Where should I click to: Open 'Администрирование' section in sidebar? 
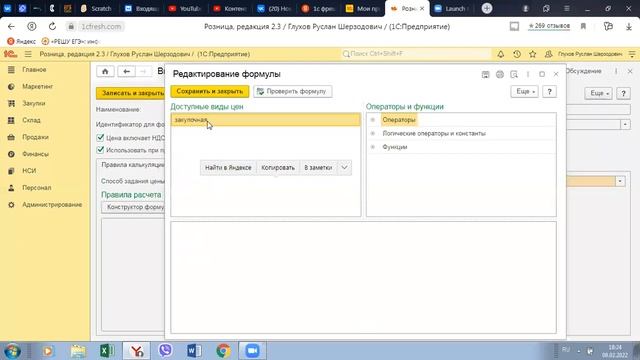(52, 204)
